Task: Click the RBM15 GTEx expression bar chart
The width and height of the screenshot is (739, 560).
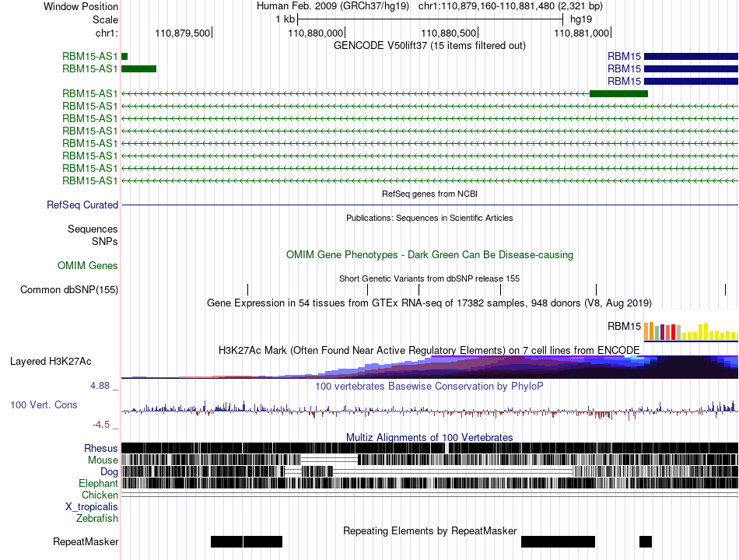Action: [x=691, y=331]
